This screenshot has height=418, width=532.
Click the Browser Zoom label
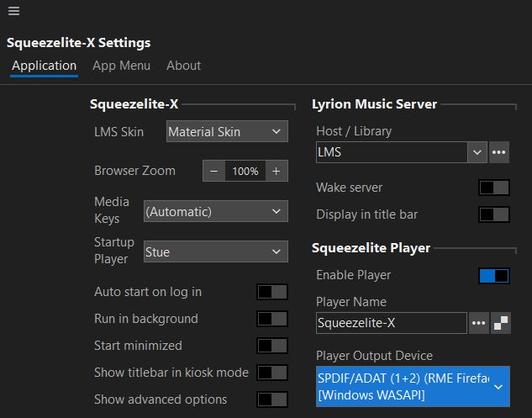(134, 171)
